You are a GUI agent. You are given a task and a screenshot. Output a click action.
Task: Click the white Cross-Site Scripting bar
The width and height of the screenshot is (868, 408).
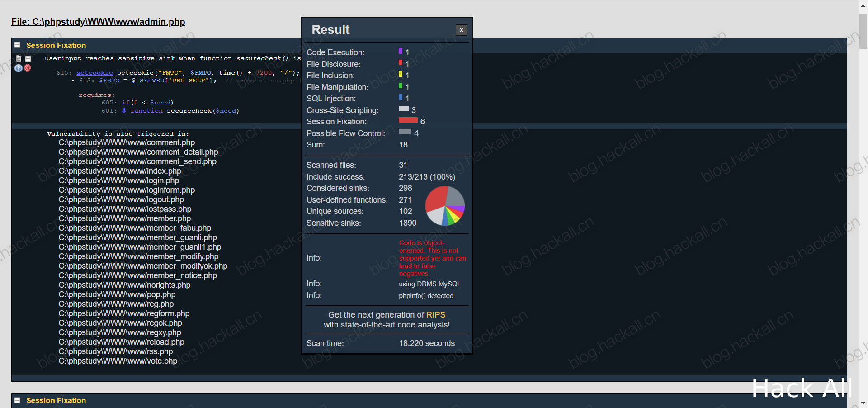[404, 109]
